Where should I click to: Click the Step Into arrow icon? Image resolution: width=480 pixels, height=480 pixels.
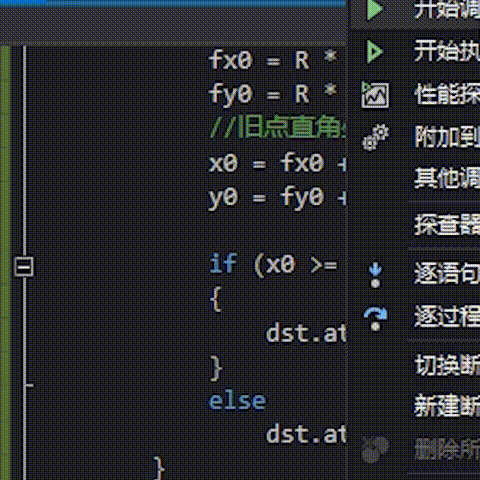pyautogui.click(x=376, y=275)
